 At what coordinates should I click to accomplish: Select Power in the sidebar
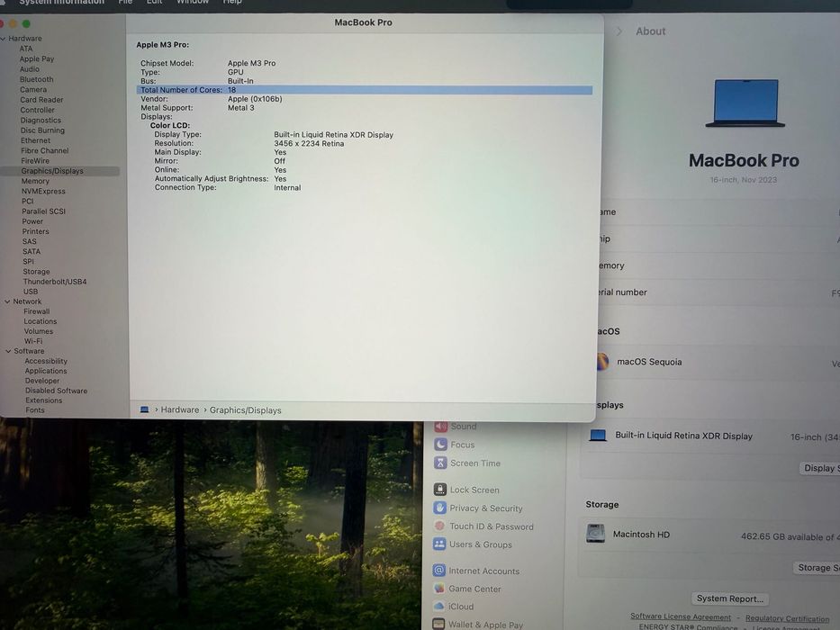pyautogui.click(x=32, y=221)
